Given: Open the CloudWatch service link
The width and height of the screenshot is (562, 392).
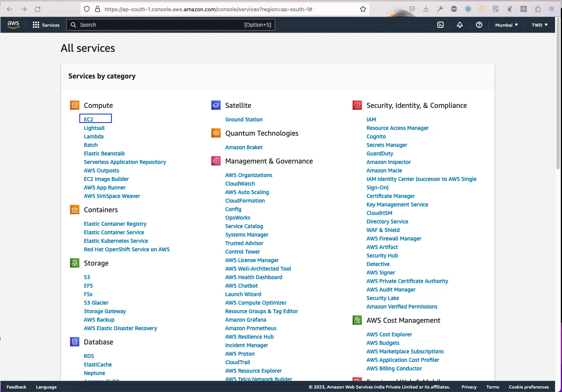Looking at the screenshot, I should tap(240, 184).
